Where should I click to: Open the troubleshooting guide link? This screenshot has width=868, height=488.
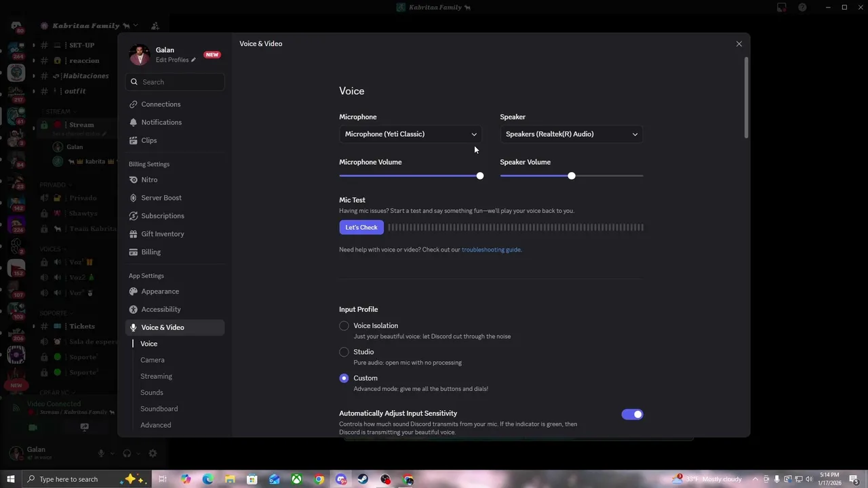(x=491, y=249)
